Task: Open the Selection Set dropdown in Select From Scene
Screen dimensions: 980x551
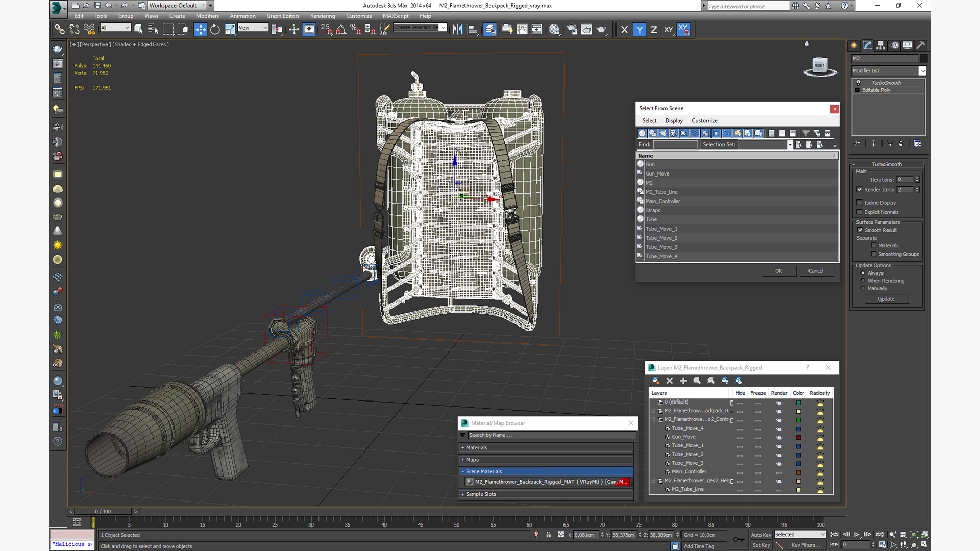Action: coord(790,144)
